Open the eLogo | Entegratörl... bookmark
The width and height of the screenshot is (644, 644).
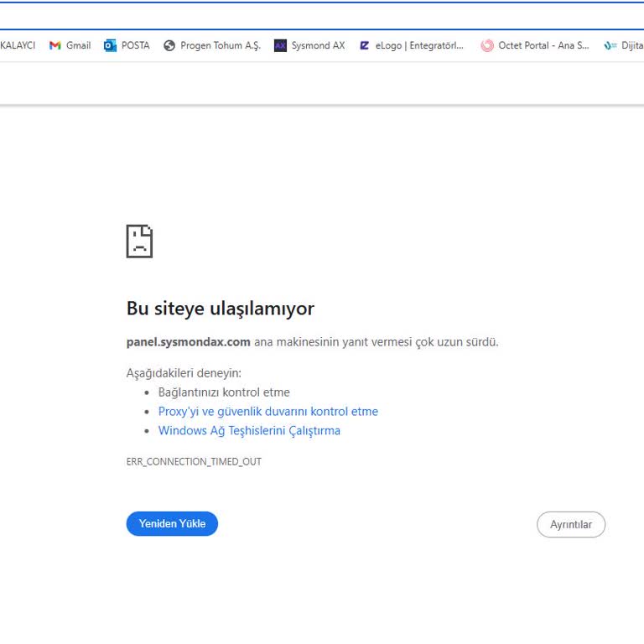click(x=419, y=45)
